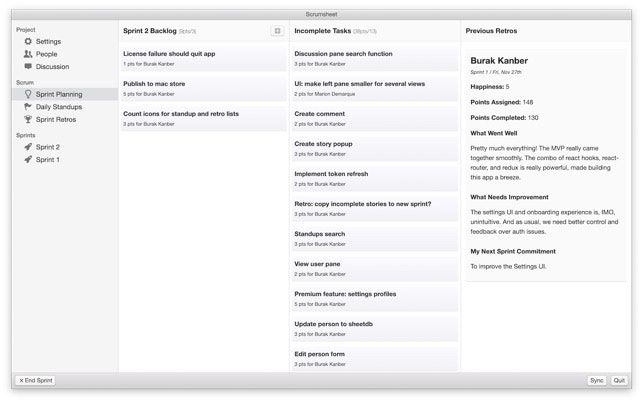Select 'Create comment' task
Viewport: 643px width, 402px height.
point(375,118)
